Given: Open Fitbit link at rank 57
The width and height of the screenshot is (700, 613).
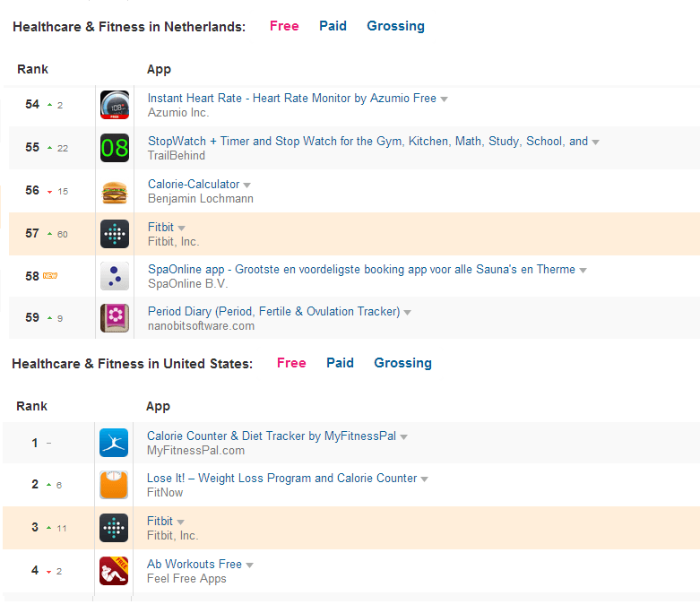Looking at the screenshot, I should click(x=160, y=227).
